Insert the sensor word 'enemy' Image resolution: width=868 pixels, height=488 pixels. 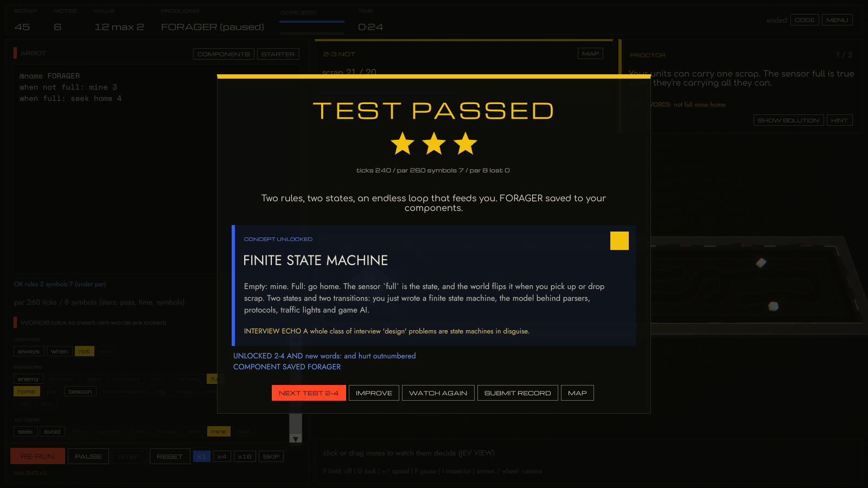(28, 379)
